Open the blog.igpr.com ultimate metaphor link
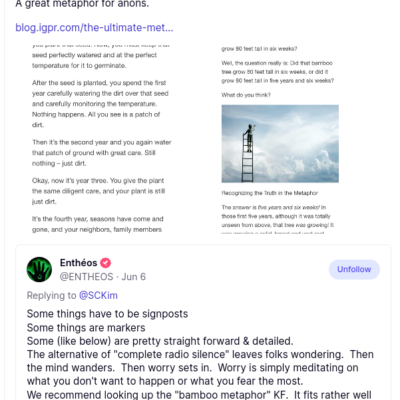This screenshot has width=400, height=400. (x=94, y=27)
